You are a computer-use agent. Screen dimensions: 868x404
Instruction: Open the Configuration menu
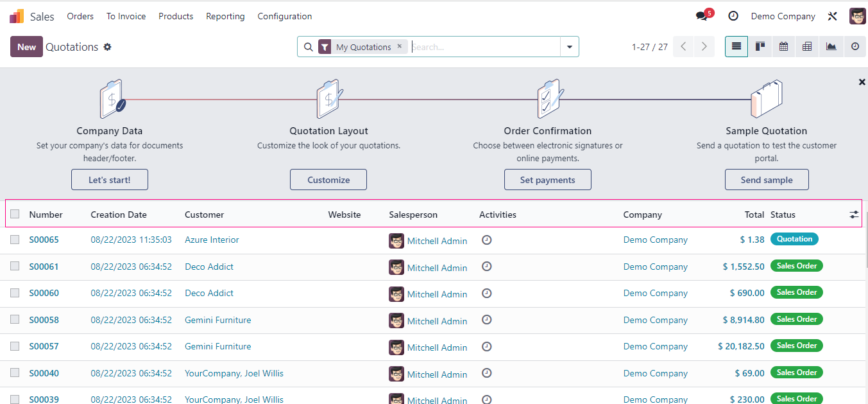285,16
